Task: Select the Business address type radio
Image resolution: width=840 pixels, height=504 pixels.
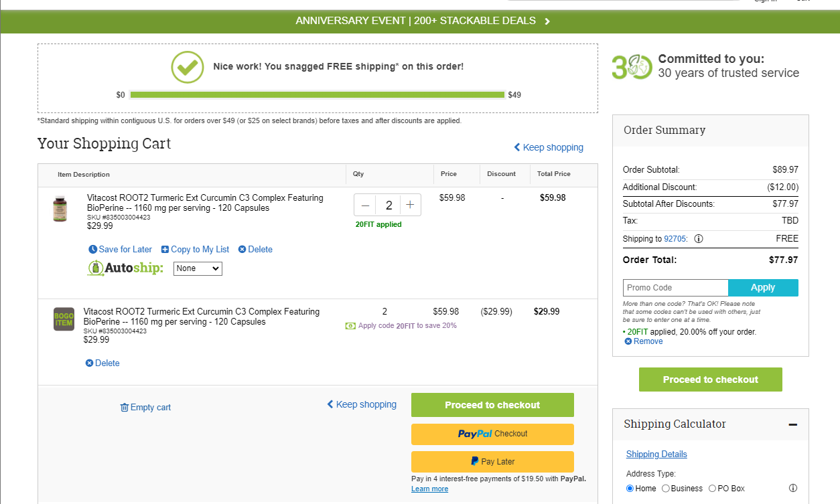Action: tap(665, 489)
